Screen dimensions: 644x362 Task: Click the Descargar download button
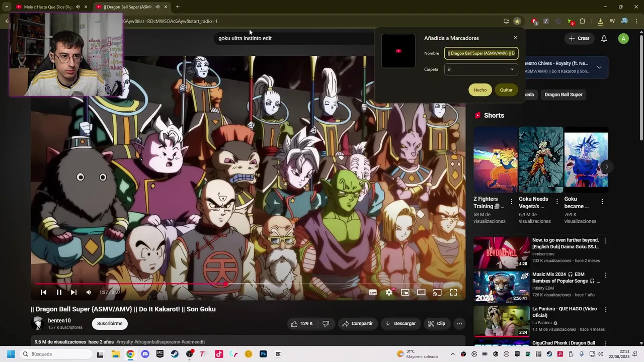400,324
